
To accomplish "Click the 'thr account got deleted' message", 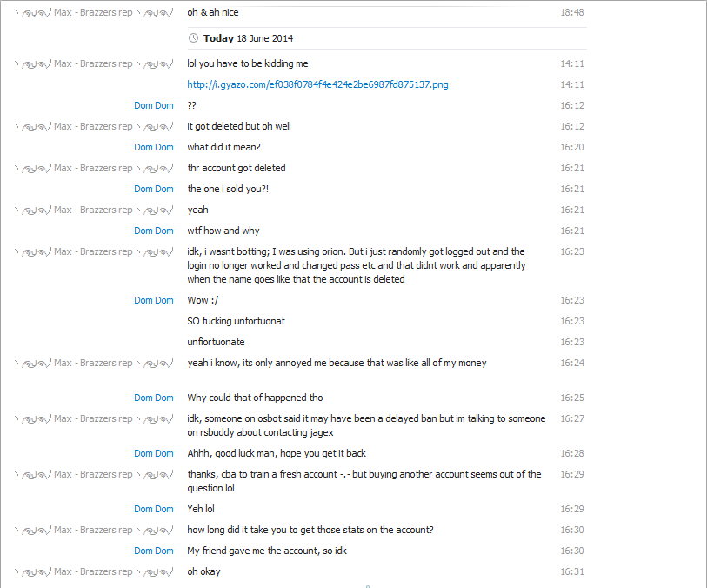I will (237, 168).
